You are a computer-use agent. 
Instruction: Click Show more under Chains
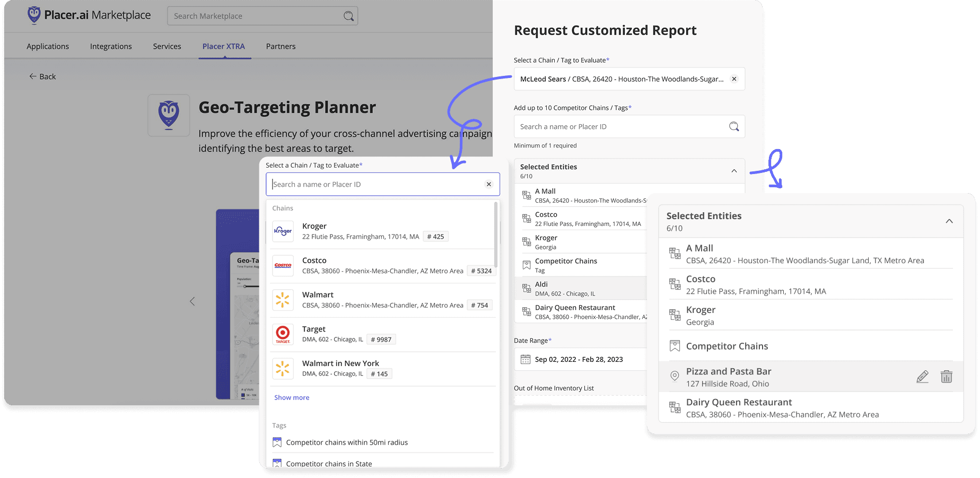(292, 397)
